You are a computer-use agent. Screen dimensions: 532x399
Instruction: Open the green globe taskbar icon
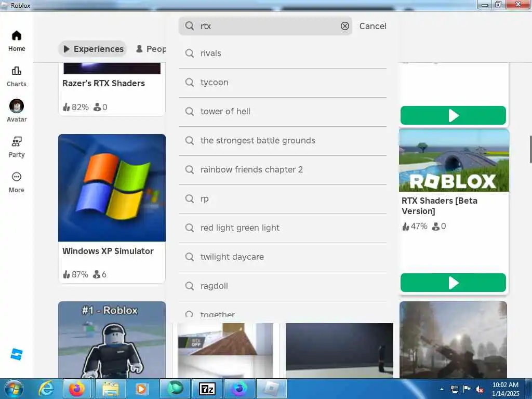(x=175, y=389)
